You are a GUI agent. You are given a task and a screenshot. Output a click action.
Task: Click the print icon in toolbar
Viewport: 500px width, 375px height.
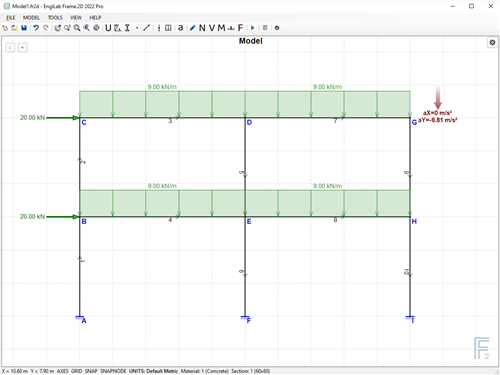pyautogui.click(x=96, y=28)
